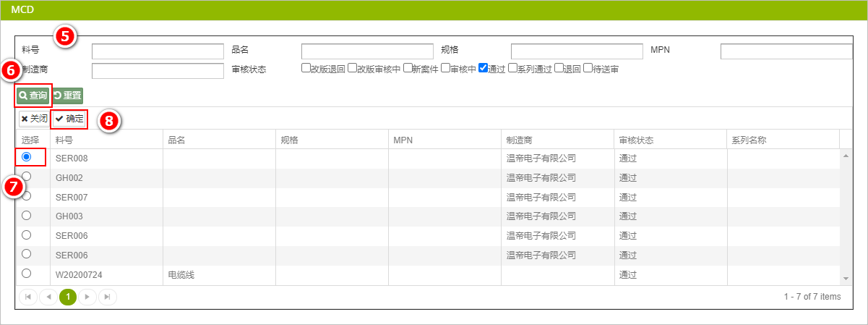Viewport: 868px width, 325px height.
Task: Choose the SER007 row radio button
Action: (27, 196)
